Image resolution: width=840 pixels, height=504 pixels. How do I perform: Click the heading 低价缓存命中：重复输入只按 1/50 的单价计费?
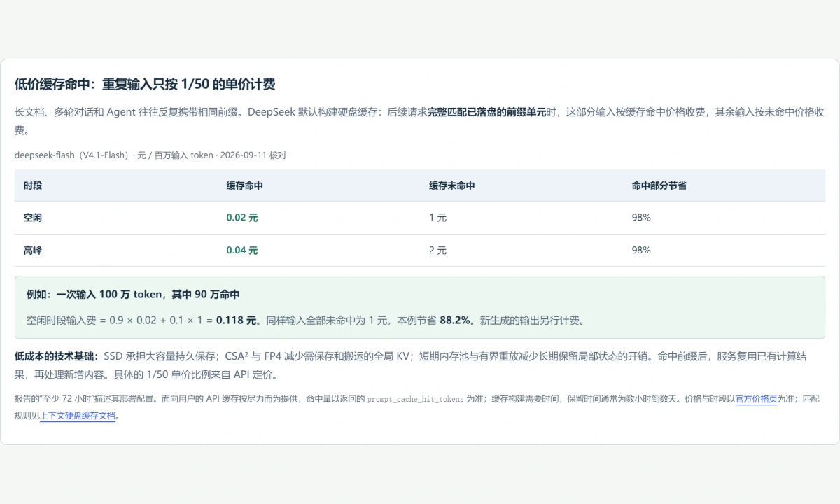[x=145, y=85]
